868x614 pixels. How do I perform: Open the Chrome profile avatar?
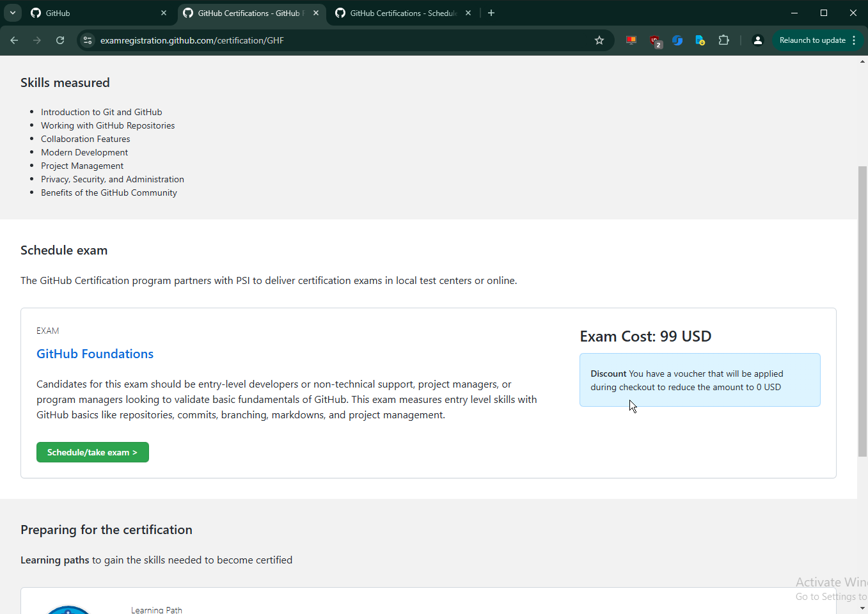tap(758, 40)
